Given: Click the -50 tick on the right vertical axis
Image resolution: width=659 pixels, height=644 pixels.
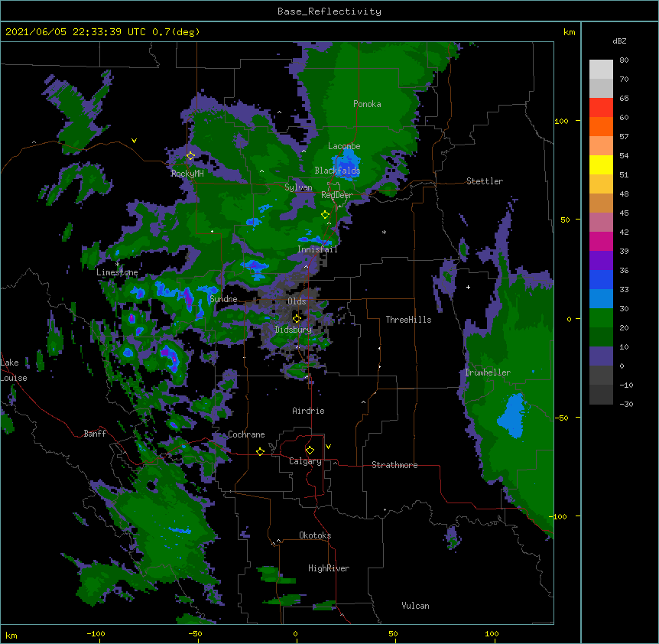Looking at the screenshot, I should 561,418.
